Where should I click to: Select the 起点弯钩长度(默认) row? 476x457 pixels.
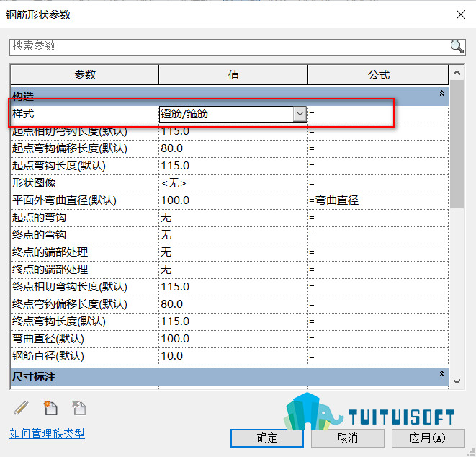coord(230,166)
